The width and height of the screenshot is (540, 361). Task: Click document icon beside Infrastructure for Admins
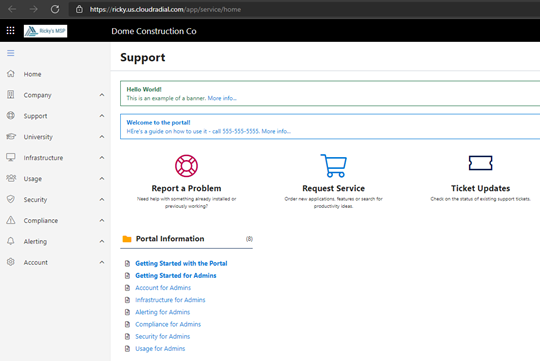[127, 300]
